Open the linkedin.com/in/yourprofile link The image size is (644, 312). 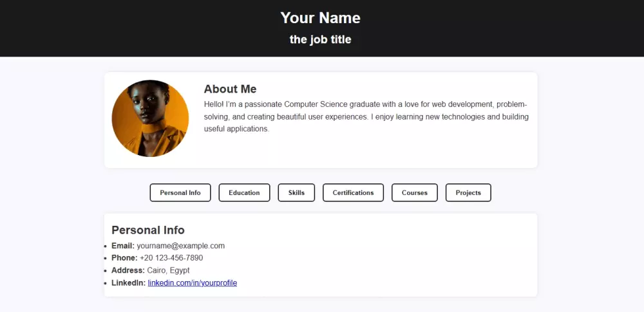[x=192, y=283]
